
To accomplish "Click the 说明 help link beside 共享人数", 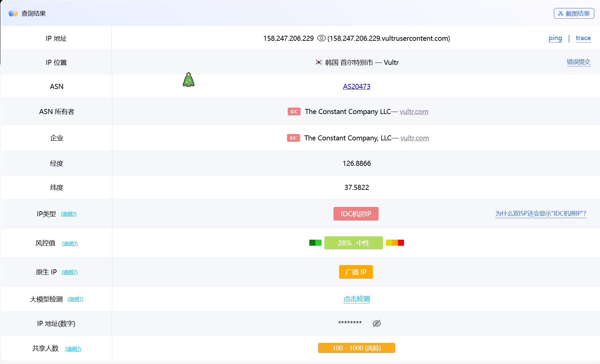I will click(x=73, y=349).
